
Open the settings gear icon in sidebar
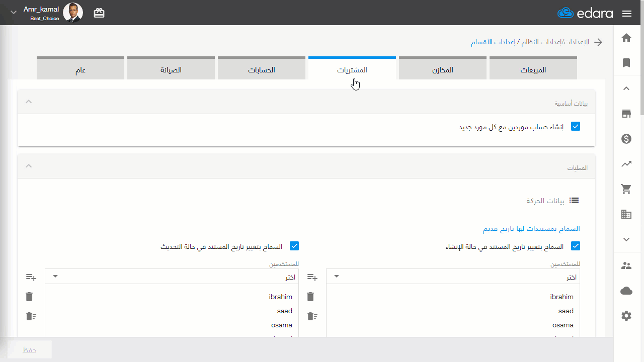pos(626,316)
